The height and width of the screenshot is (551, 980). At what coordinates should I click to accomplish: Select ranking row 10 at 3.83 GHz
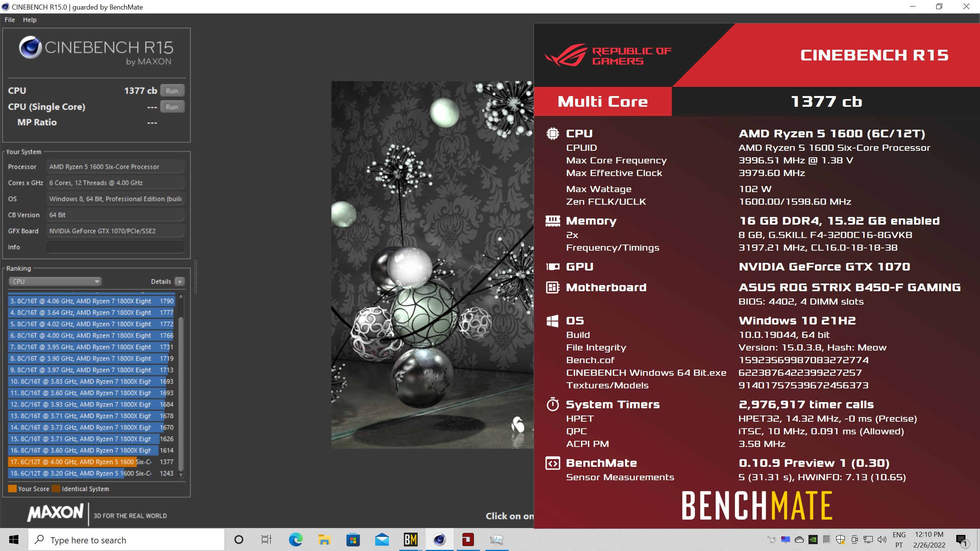coord(91,381)
